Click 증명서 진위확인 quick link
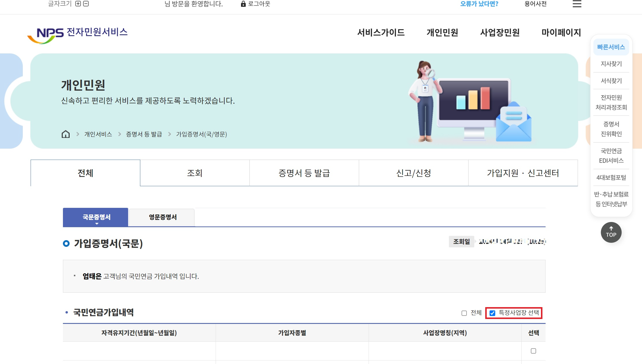642x364 pixels. (611, 129)
